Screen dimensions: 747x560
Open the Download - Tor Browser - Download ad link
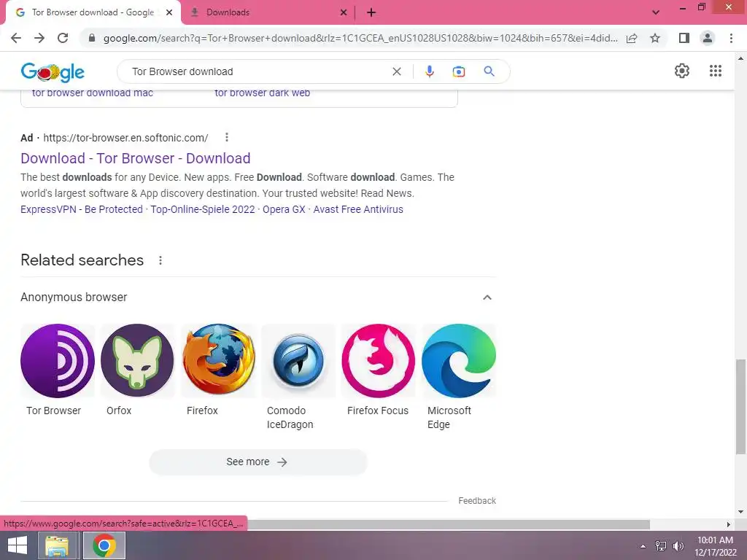pyautogui.click(x=135, y=158)
